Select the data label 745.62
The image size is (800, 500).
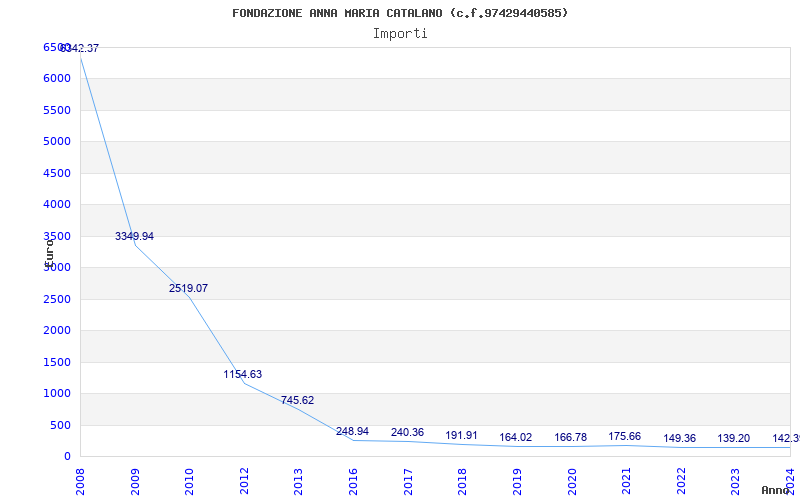coord(297,401)
